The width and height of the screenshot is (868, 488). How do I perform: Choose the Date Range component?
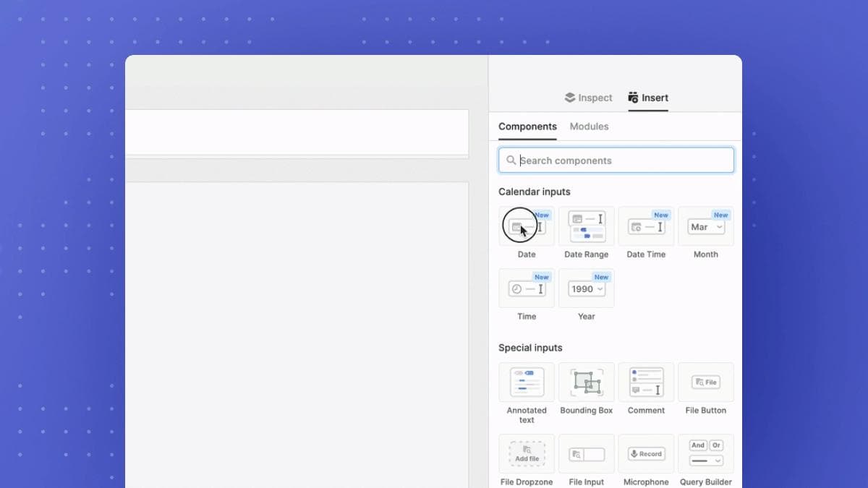click(x=586, y=226)
